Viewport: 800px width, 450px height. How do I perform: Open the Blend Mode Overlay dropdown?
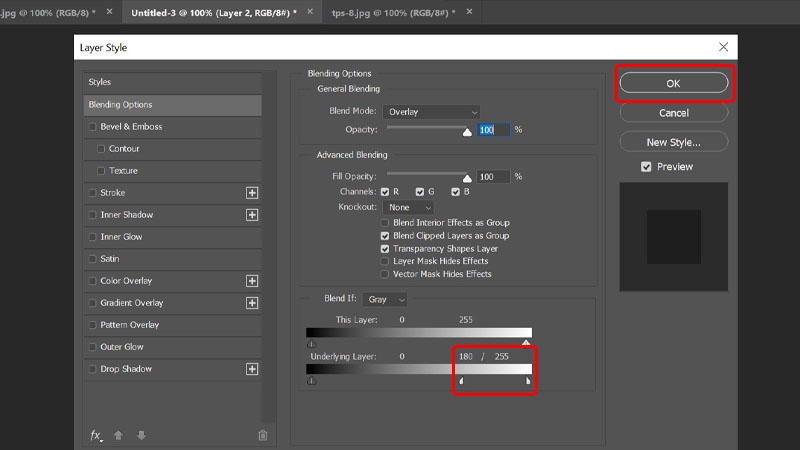[431, 112]
